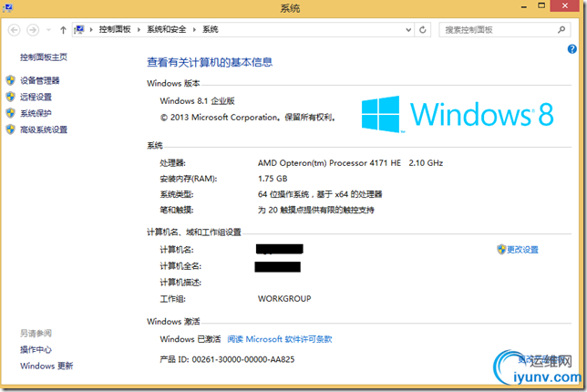Minimize the 系统 window
Screen dimensions: 587x392
(x=524, y=6)
